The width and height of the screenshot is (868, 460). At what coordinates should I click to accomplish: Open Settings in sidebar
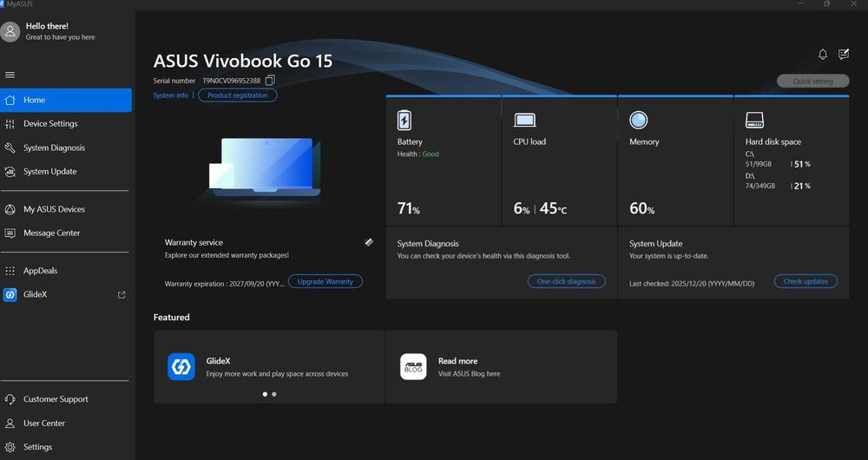coord(66,447)
